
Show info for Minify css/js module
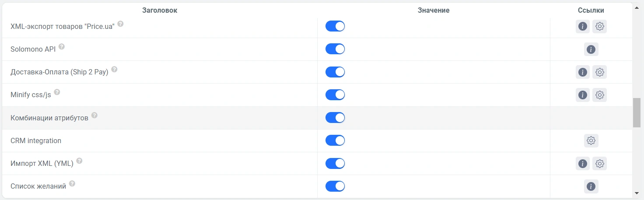(582, 95)
